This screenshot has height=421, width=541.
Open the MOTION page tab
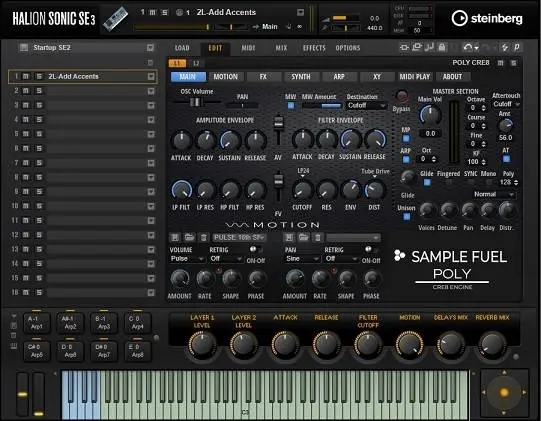(x=226, y=77)
